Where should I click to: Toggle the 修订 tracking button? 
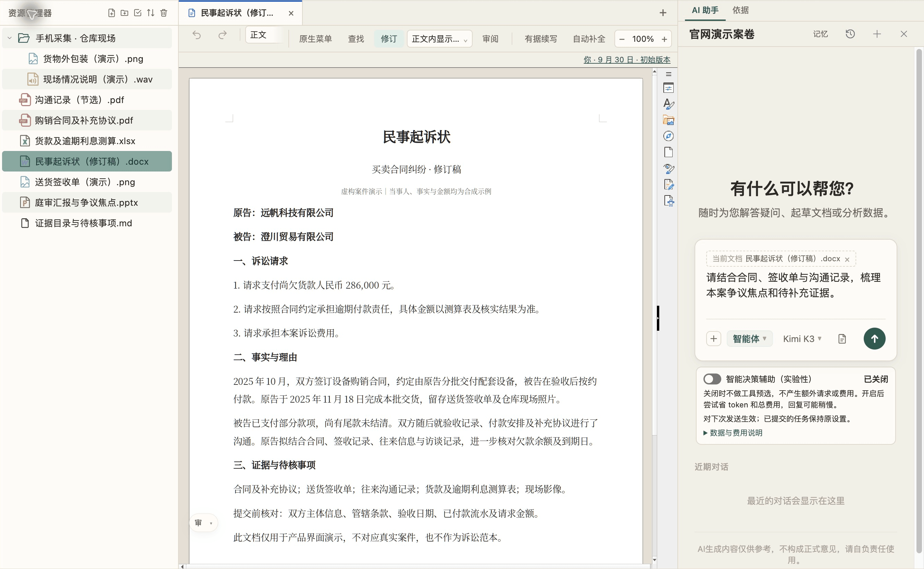tap(389, 39)
